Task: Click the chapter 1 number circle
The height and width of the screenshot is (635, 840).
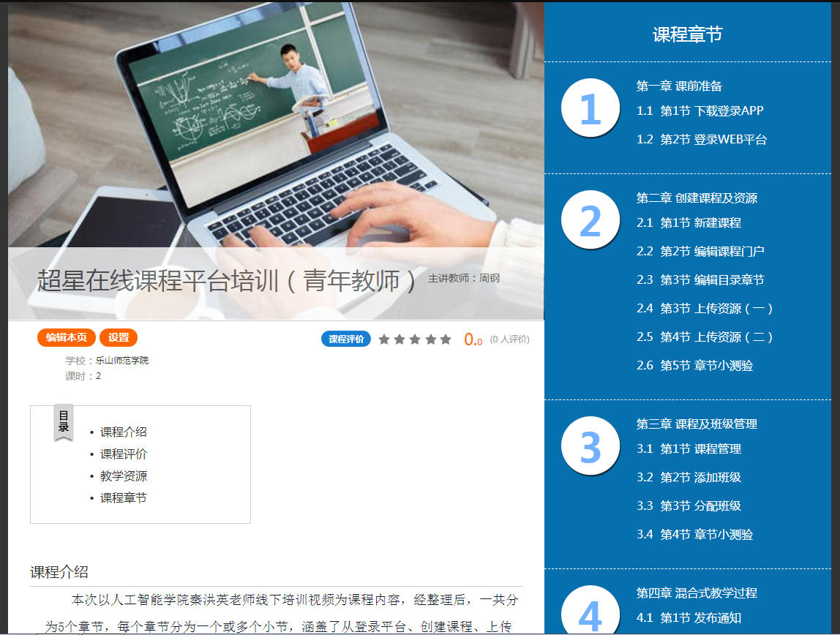Action: tap(590, 108)
